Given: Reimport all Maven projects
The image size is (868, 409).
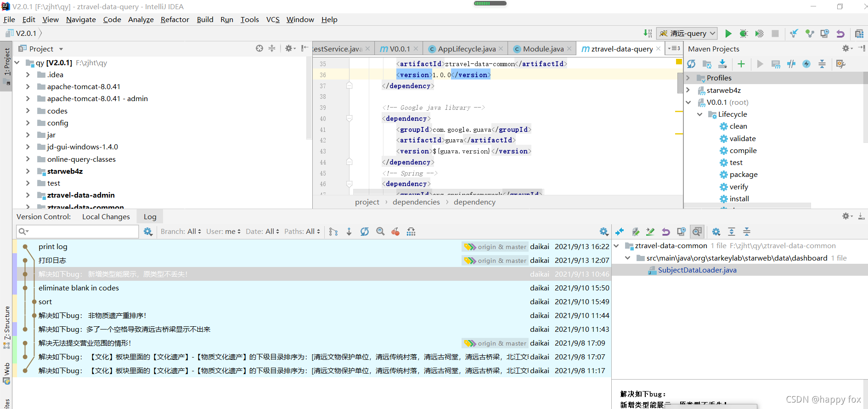Looking at the screenshot, I should (691, 64).
